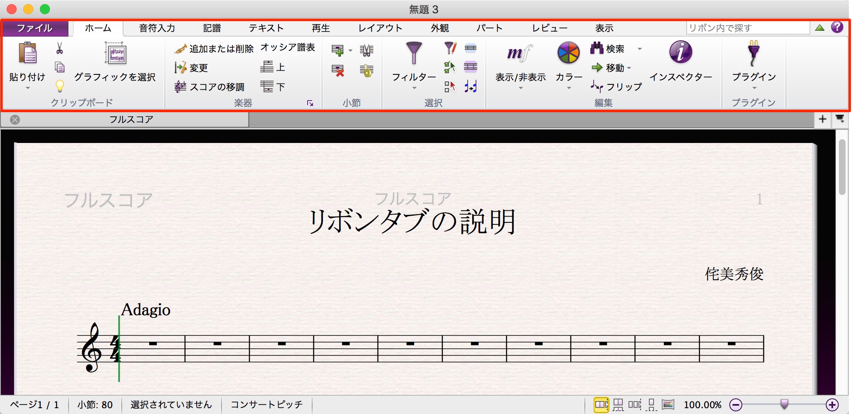Click the large purple funnel フィルター icon
Image resolution: width=868 pixels, height=414 pixels.
pyautogui.click(x=414, y=53)
